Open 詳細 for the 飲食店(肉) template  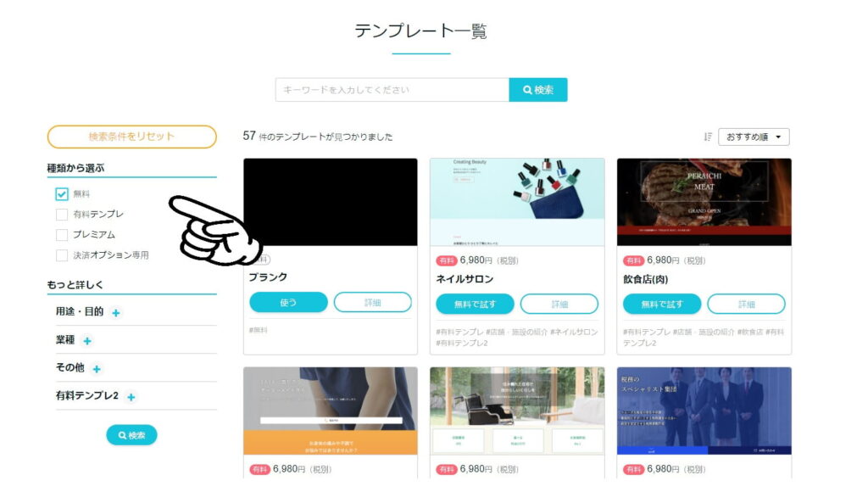click(x=746, y=305)
